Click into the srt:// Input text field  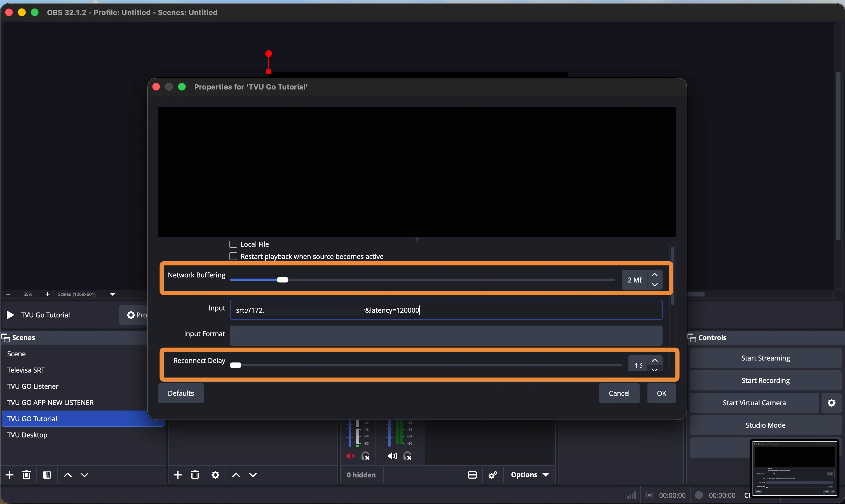pyautogui.click(x=446, y=310)
